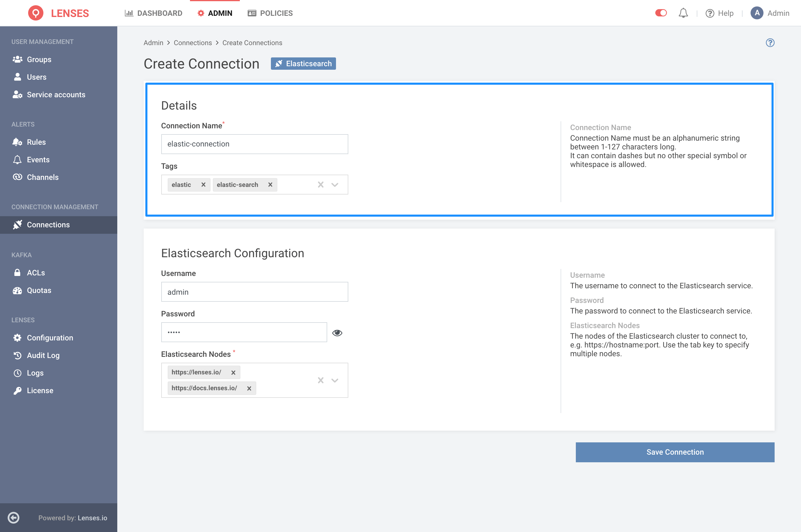Click the Quotas gauge icon
Screen dimensions: 801x532
tap(17, 290)
